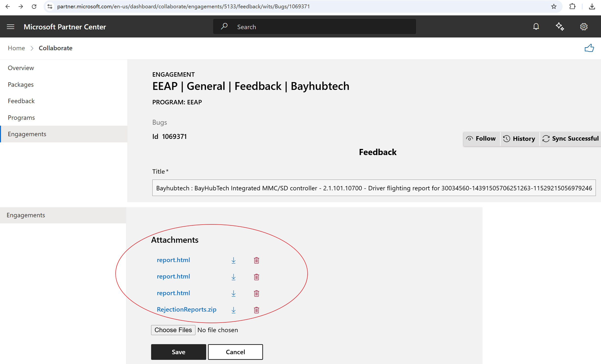Open Packages in the left sidebar
This screenshot has height=364, width=601.
point(21,85)
